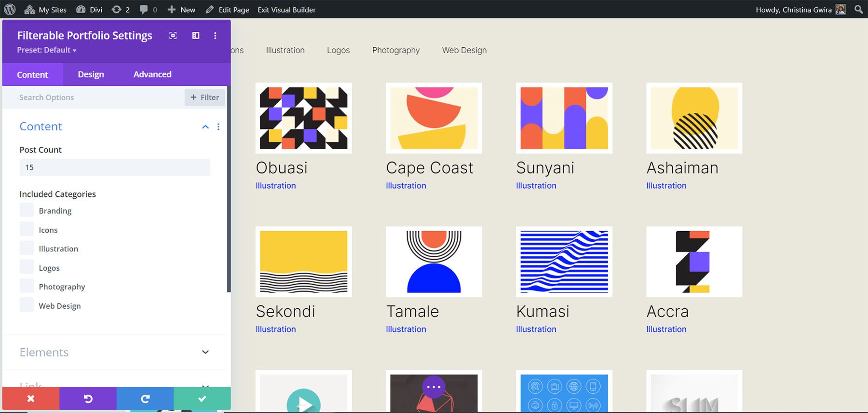Enable the Branding category checkbox
This screenshot has width=868, height=413.
pyautogui.click(x=27, y=210)
